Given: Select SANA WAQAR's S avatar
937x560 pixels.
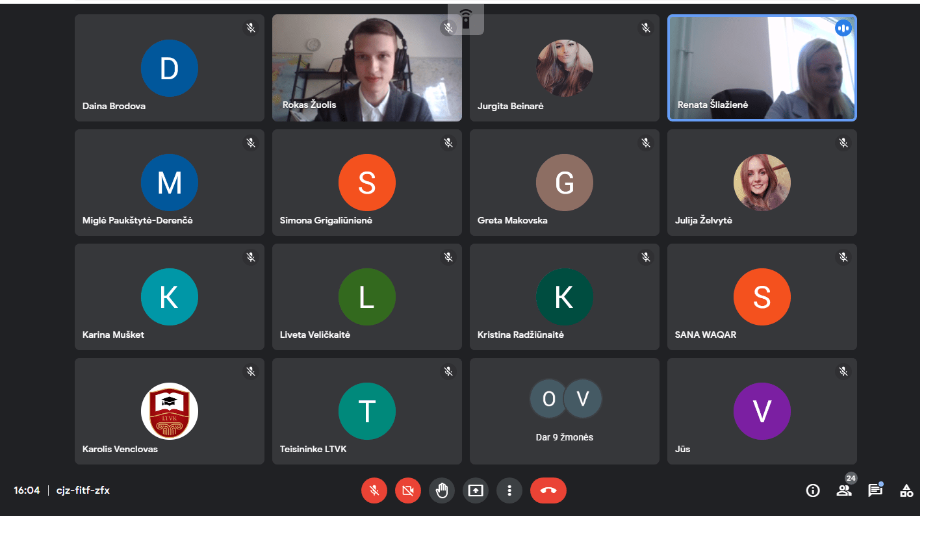Looking at the screenshot, I should click(762, 297).
